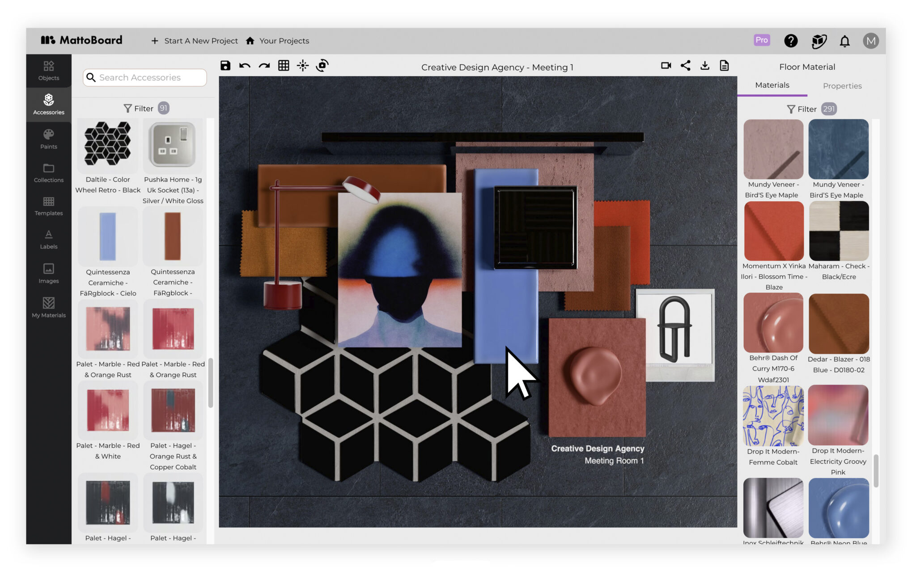916x588 pixels.
Task: Open notifications bell
Action: point(845,41)
